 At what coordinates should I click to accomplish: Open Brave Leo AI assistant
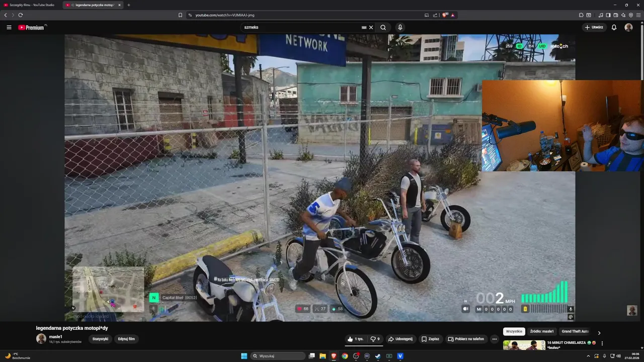coord(623,15)
